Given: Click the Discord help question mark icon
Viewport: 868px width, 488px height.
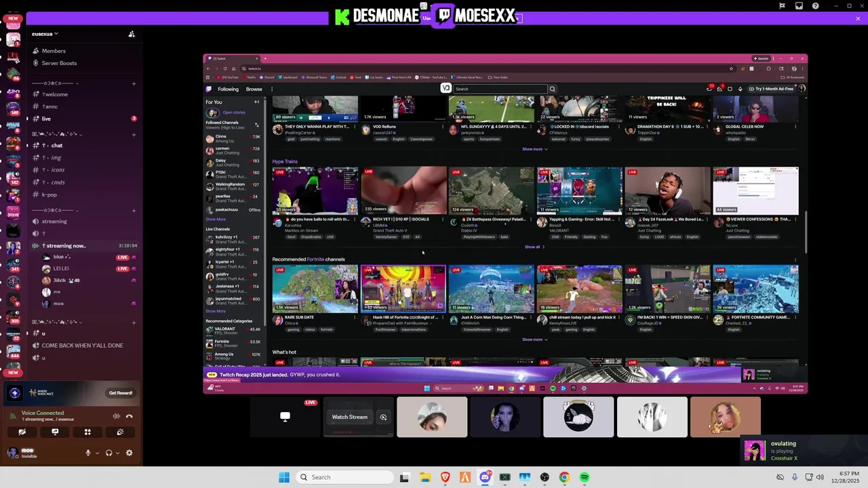Looking at the screenshot, I should 815,6.
